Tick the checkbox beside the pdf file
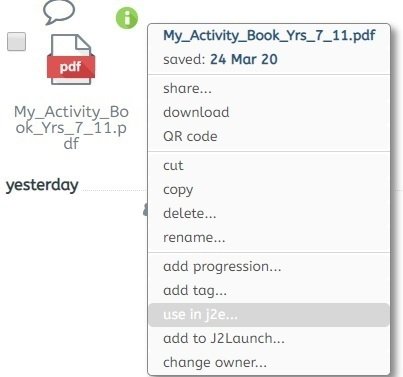 pyautogui.click(x=17, y=42)
